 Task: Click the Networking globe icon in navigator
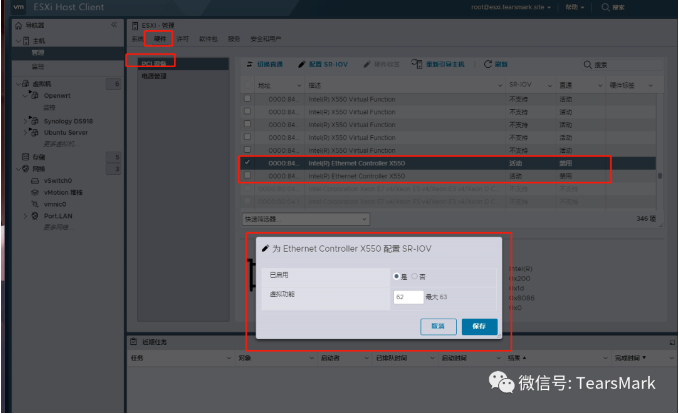coord(26,168)
